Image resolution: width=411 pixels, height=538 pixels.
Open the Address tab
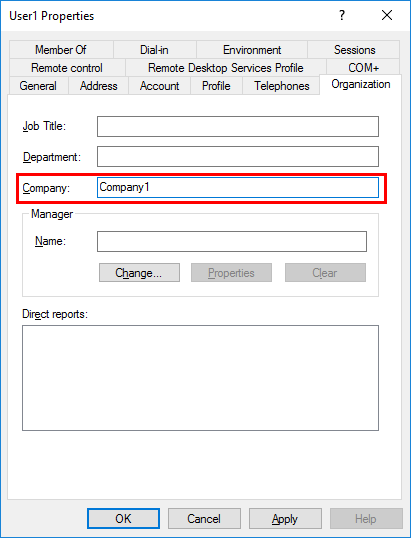pos(98,85)
